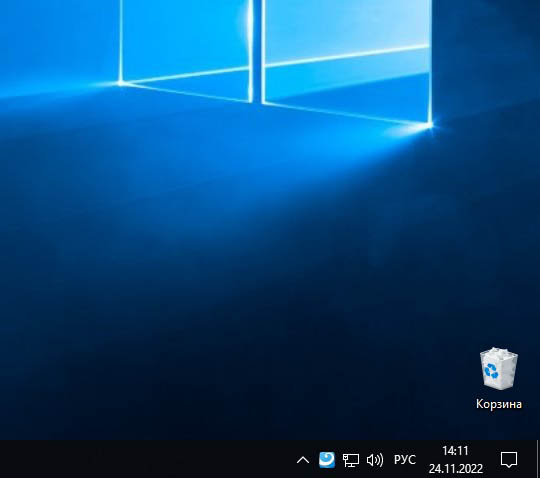This screenshot has width=540, height=478.
Task: Click the dark desktop area left of Корзина
Action: click(396, 379)
